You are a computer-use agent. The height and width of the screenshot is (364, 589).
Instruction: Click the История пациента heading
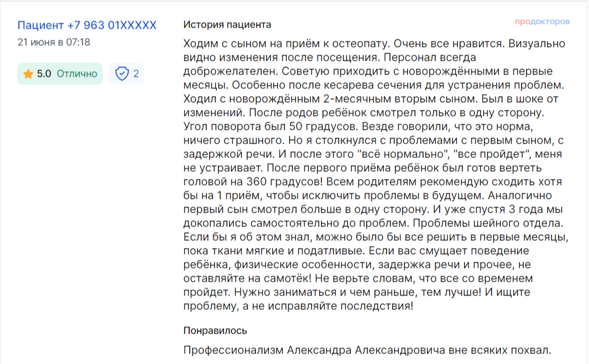pyautogui.click(x=227, y=25)
